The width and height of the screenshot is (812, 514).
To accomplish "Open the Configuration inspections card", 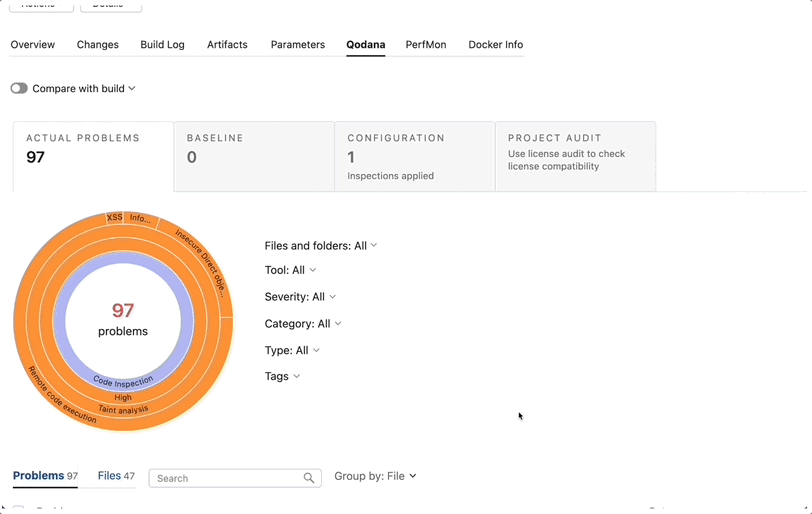I will pyautogui.click(x=415, y=156).
